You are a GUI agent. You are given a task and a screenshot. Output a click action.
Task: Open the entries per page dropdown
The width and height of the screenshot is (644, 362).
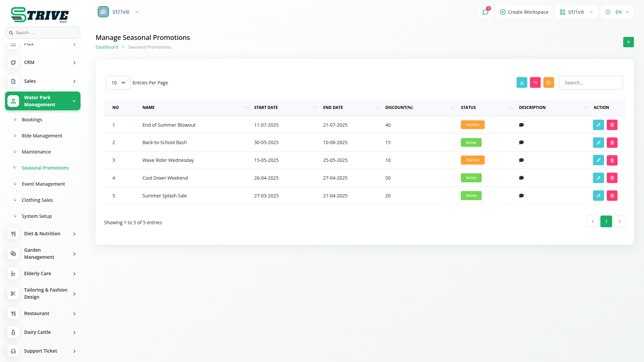tap(118, 83)
